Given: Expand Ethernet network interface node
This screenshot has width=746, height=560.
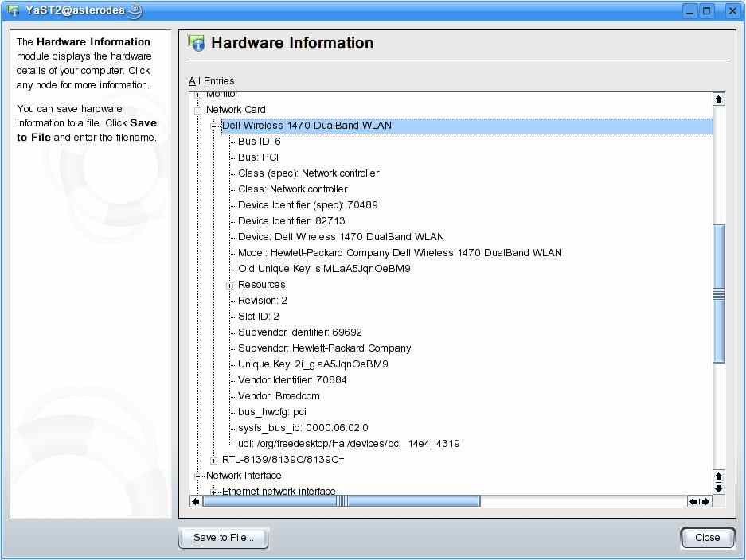Looking at the screenshot, I should tap(213, 492).
